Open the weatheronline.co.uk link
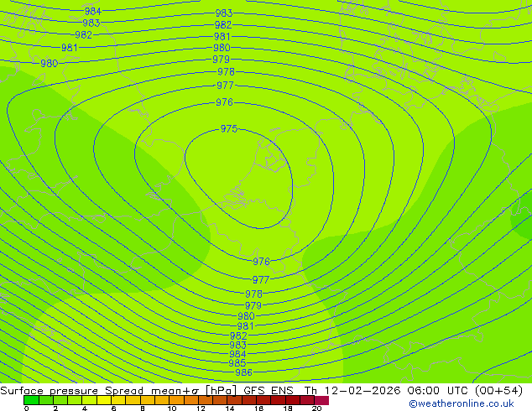Image resolution: width=532 pixels, height=411 pixels. click(x=462, y=403)
